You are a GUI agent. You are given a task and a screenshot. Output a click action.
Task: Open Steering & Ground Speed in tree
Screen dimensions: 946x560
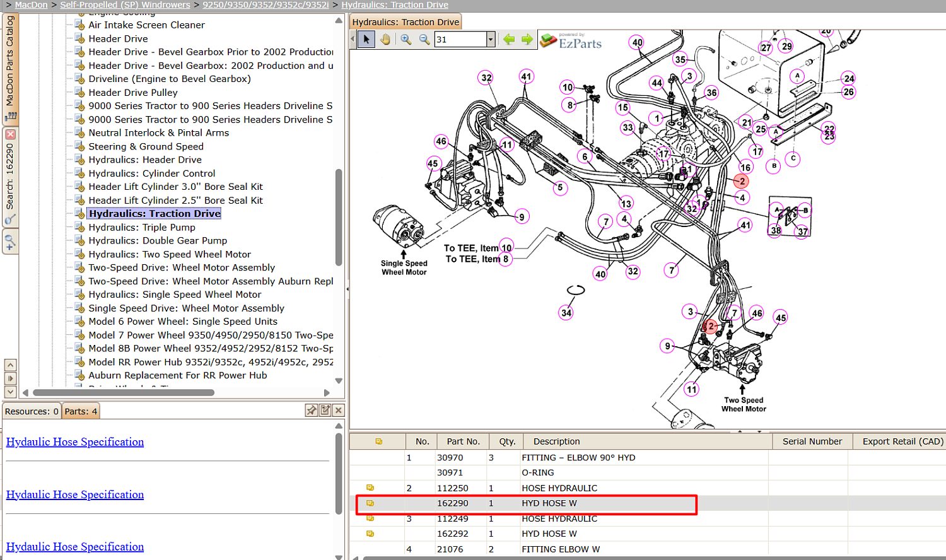click(146, 147)
